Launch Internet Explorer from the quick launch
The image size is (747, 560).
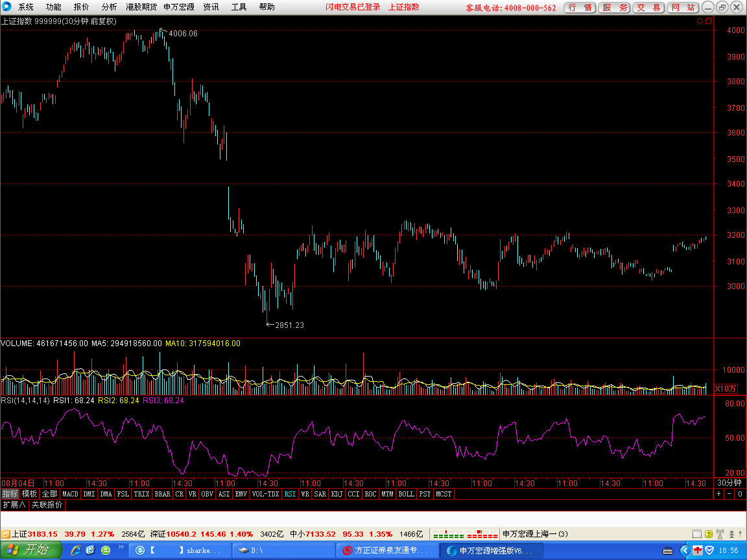coord(75,550)
